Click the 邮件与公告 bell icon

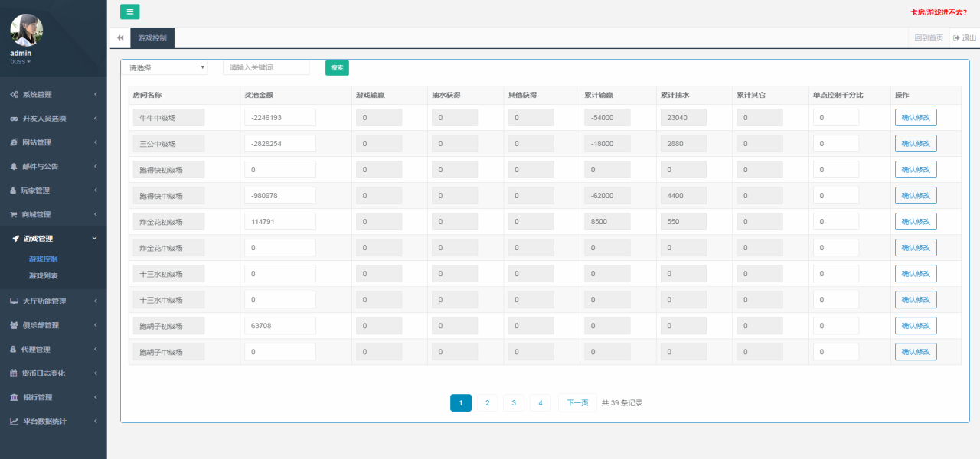(14, 167)
